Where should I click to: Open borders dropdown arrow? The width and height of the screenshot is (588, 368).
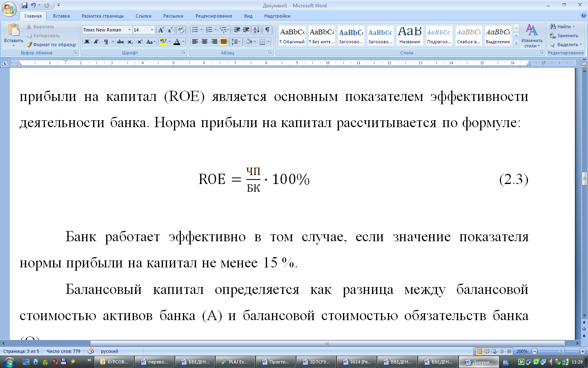(268, 42)
